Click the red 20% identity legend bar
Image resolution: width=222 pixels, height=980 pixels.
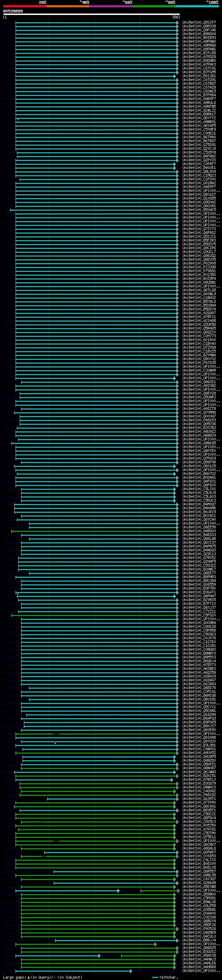pyautogui.click(x=25, y=6)
